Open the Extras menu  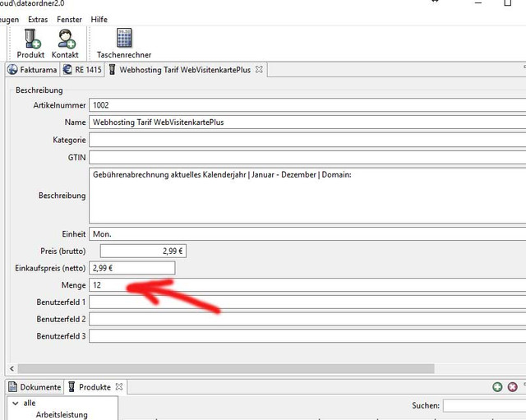click(x=38, y=20)
